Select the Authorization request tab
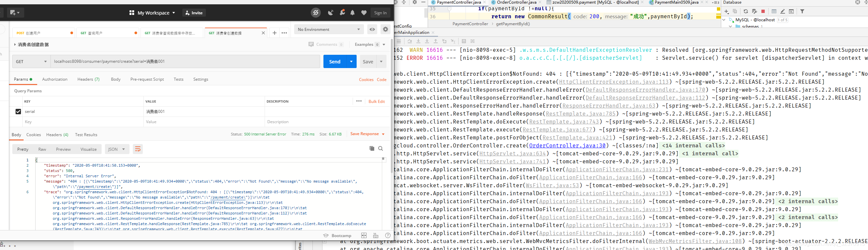868x250 pixels. (x=54, y=79)
